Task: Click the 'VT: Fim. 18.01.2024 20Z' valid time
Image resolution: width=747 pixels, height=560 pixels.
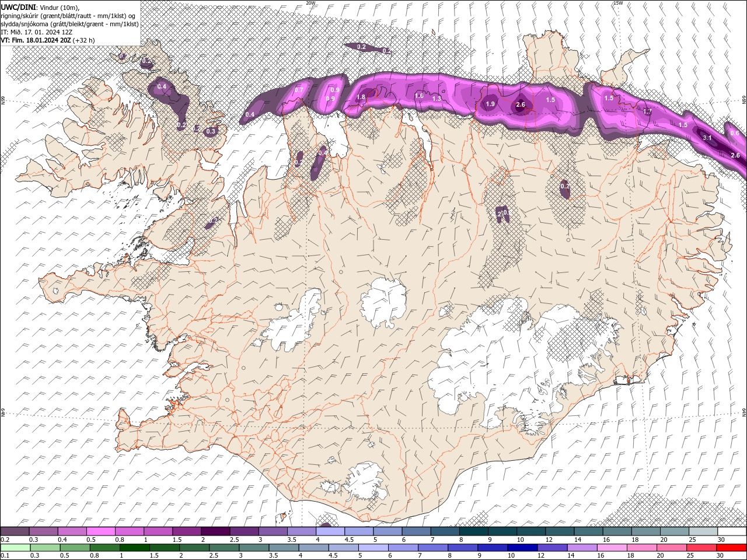Action: pyautogui.click(x=36, y=40)
